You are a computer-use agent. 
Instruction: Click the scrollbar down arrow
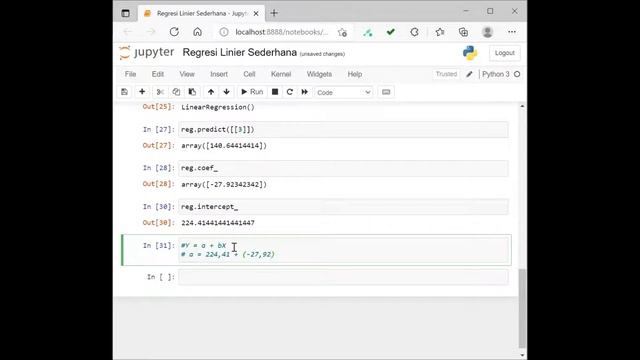pyautogui.click(x=522, y=355)
